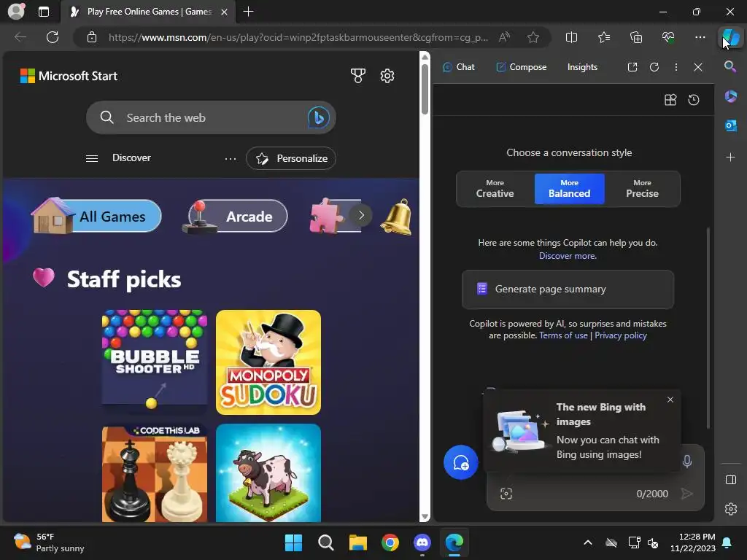Select More Precise conversation style
Screen dimensions: 747x560
(x=642, y=189)
